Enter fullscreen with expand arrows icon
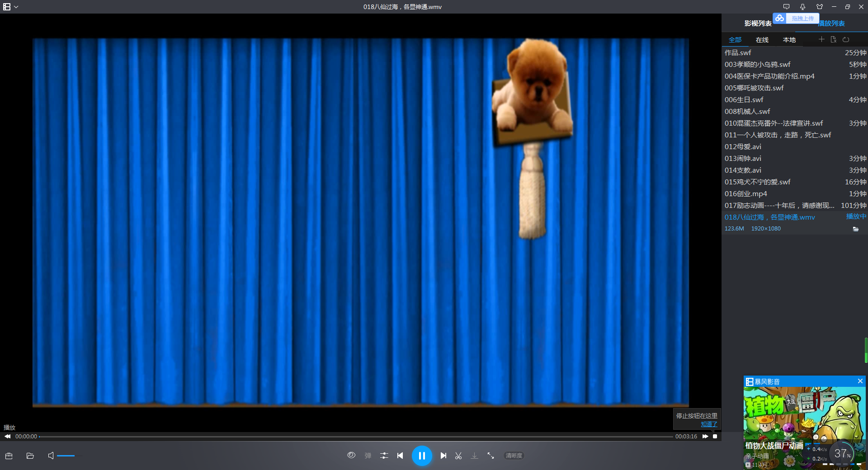The image size is (868, 470). [491, 456]
